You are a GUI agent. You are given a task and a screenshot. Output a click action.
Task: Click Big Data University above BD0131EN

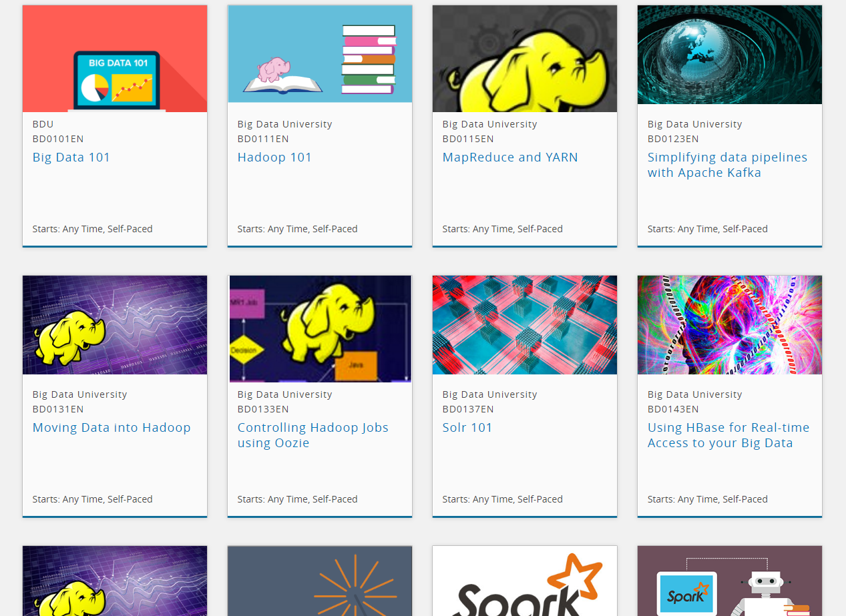pyautogui.click(x=79, y=394)
